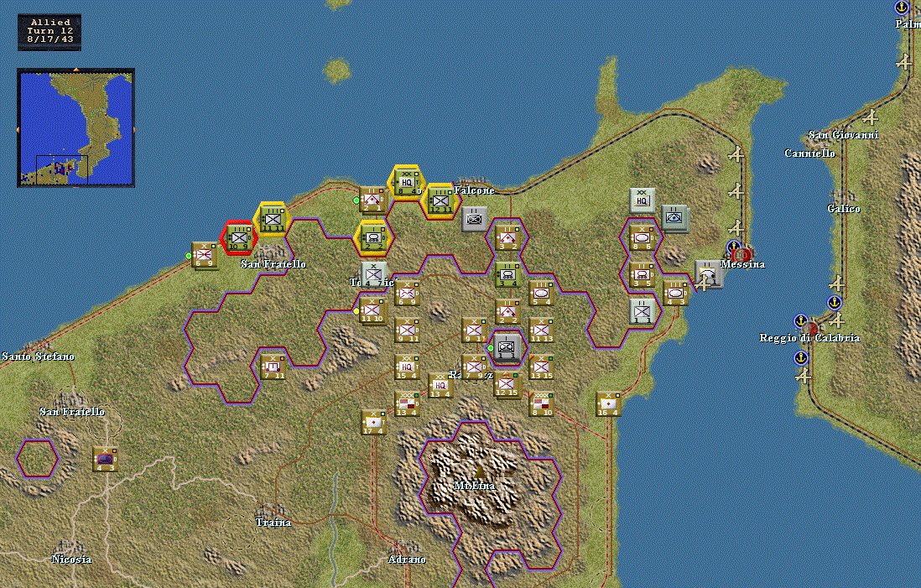This screenshot has width=921, height=588.
Task: Select the blue-gray battalion stack beside the gray HQ
Action: tap(675, 219)
